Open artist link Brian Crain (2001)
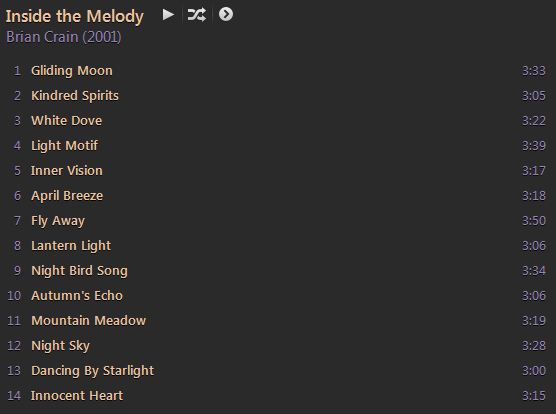 64,37
